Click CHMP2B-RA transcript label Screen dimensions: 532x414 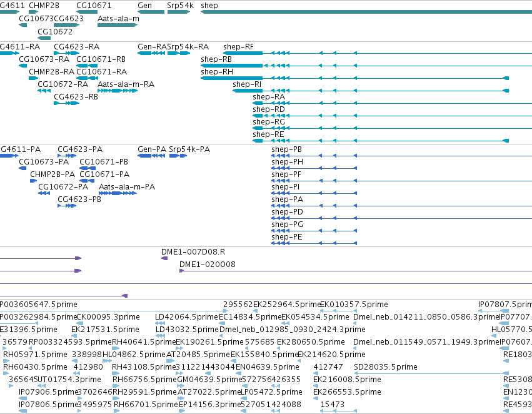51,72
